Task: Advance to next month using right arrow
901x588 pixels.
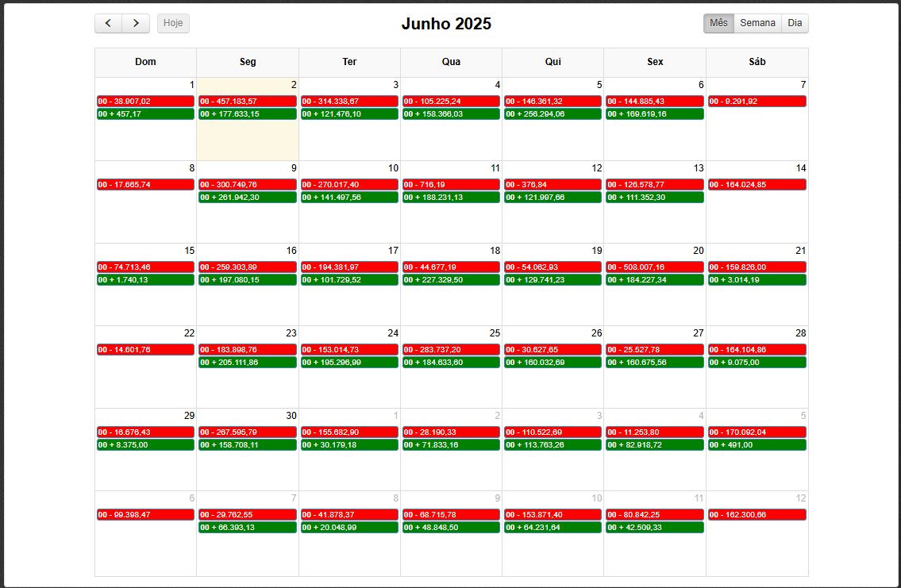Action: (136, 24)
